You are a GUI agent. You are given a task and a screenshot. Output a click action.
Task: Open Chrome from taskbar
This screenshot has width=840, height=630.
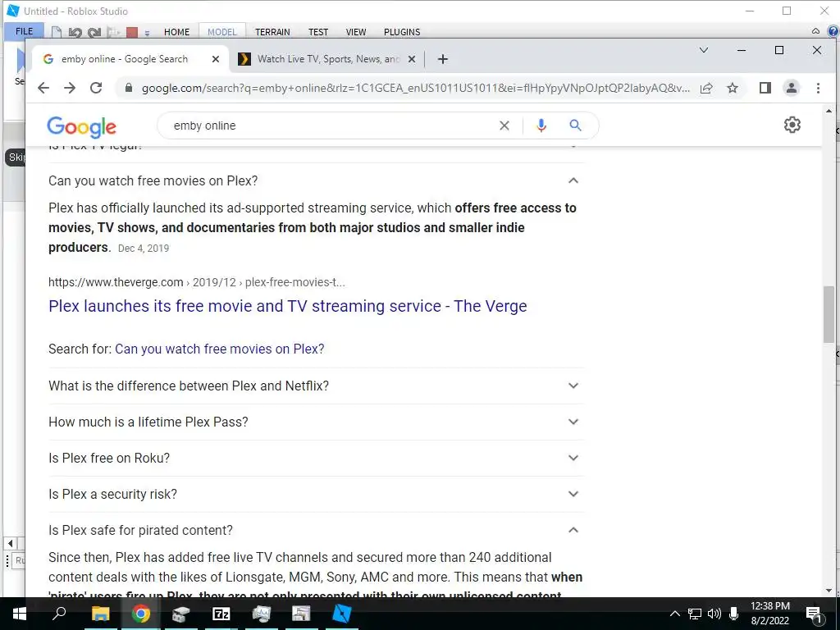[141, 614]
